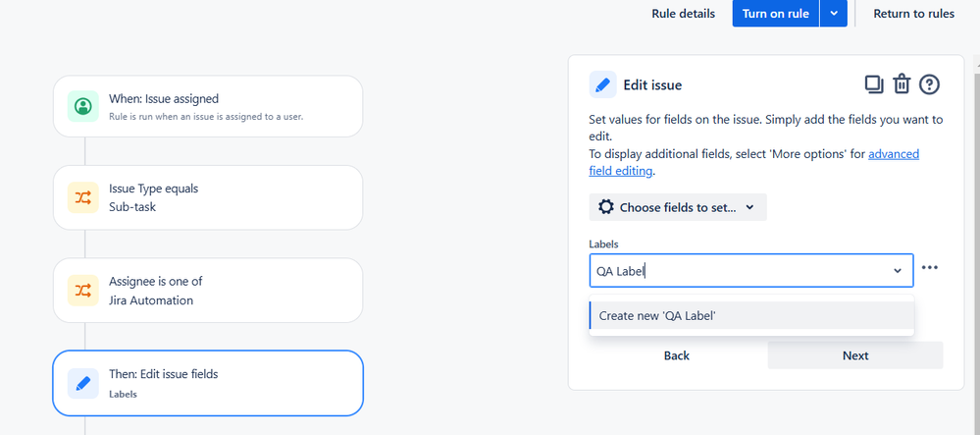
Task: Open the Turn on rule dropdown arrow
Action: pyautogui.click(x=834, y=14)
